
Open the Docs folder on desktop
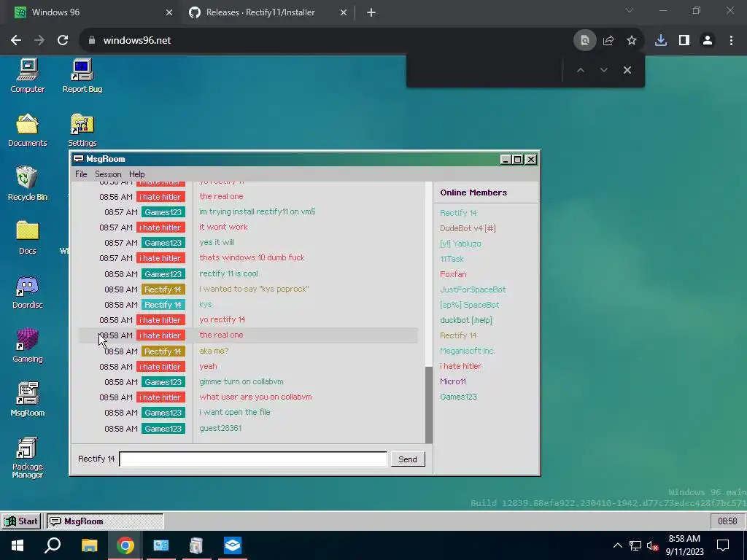(x=27, y=238)
